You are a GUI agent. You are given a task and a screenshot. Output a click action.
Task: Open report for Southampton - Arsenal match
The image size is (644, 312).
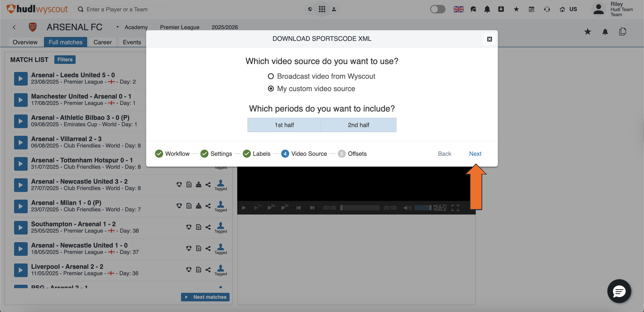[198, 227]
